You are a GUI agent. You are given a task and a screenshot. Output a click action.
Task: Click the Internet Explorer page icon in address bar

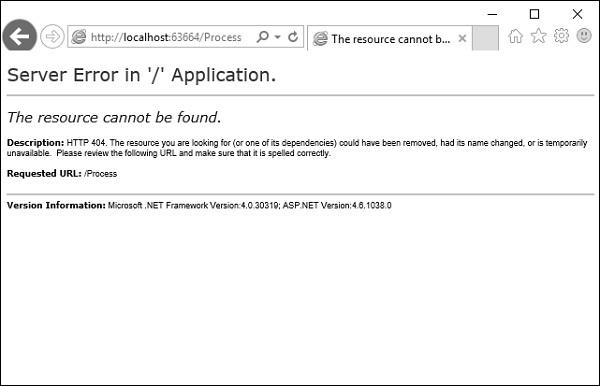[79, 37]
